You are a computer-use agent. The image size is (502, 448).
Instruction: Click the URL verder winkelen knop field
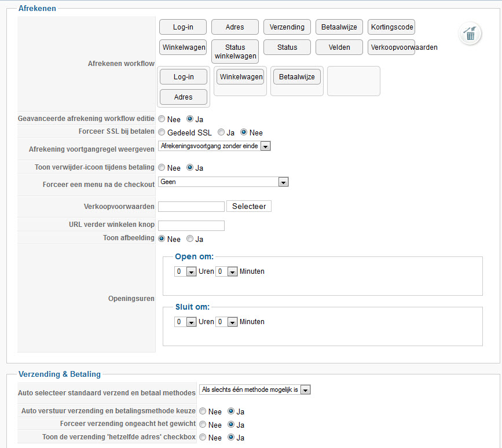191,226
